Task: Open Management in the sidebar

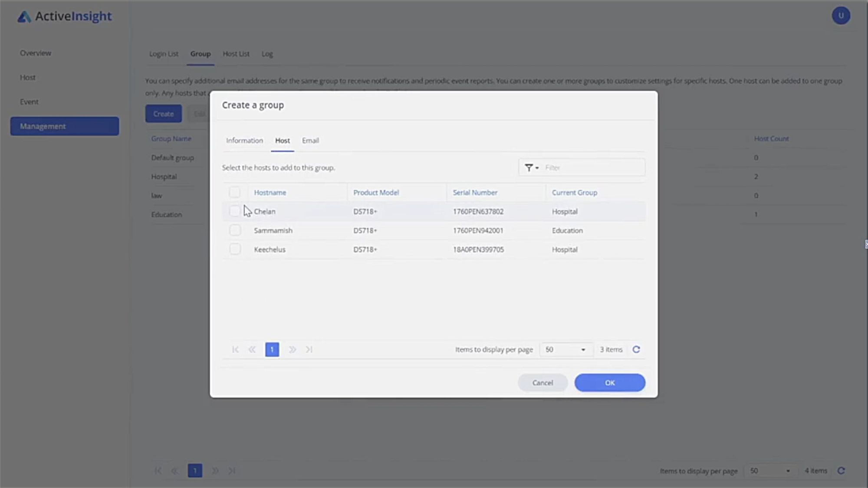Action: pyautogui.click(x=65, y=126)
